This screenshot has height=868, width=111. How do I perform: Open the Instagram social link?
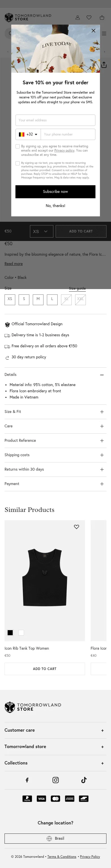tap(55, 780)
